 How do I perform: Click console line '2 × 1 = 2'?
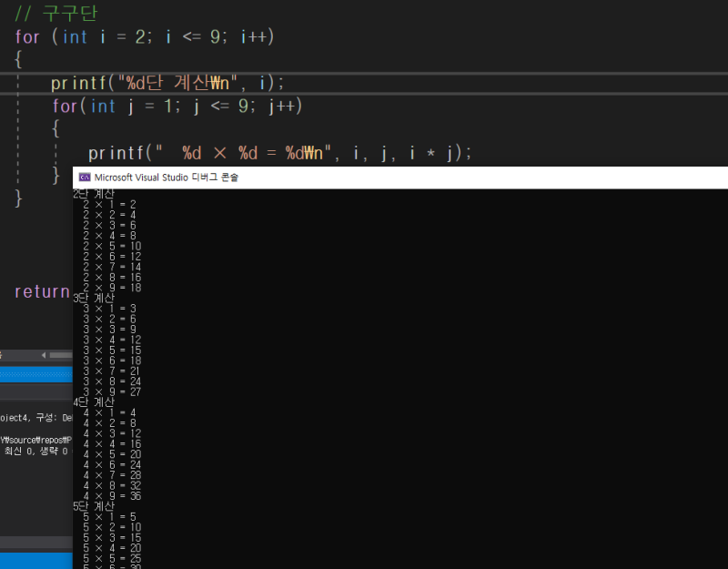point(109,204)
